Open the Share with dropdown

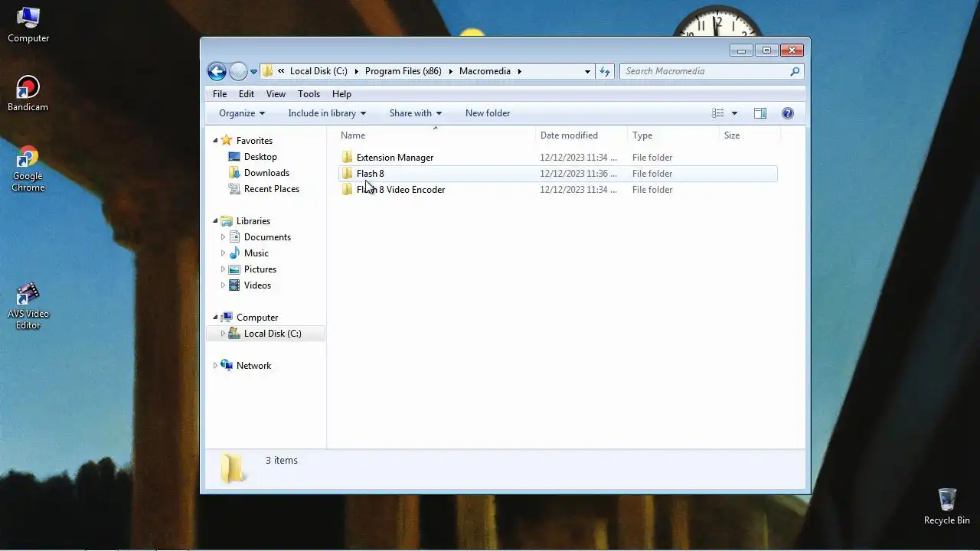point(415,113)
